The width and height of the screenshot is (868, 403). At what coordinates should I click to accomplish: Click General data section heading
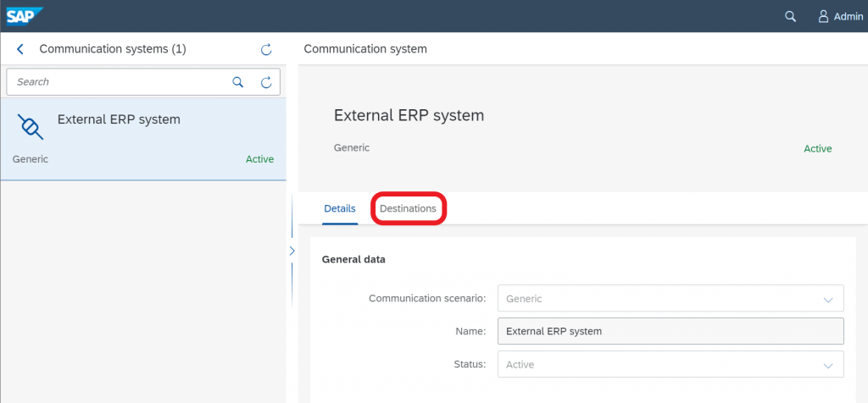point(353,259)
